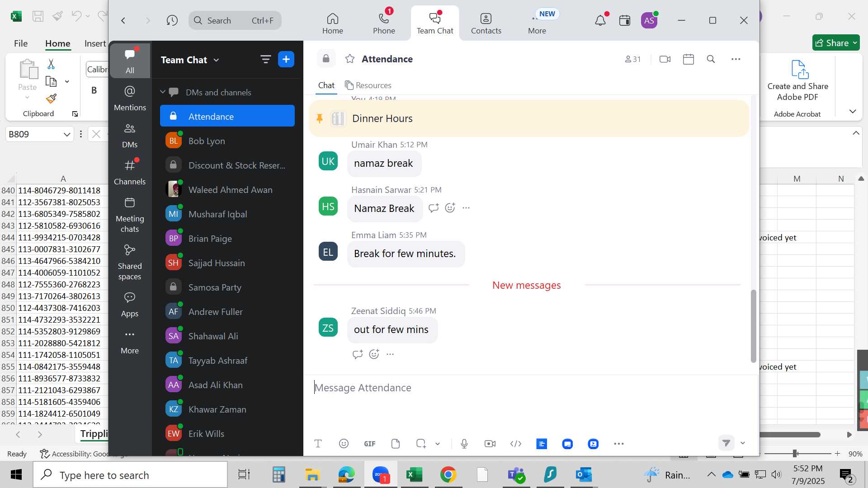Open the Contacts tab in Zoom

pos(486,23)
